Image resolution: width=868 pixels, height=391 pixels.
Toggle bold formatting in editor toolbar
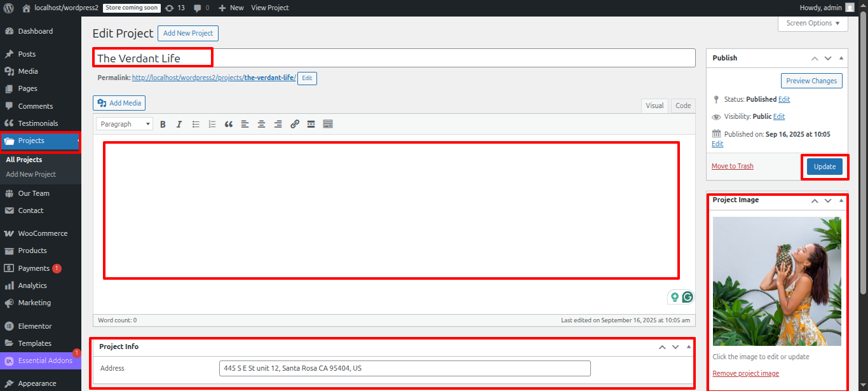pos(163,125)
